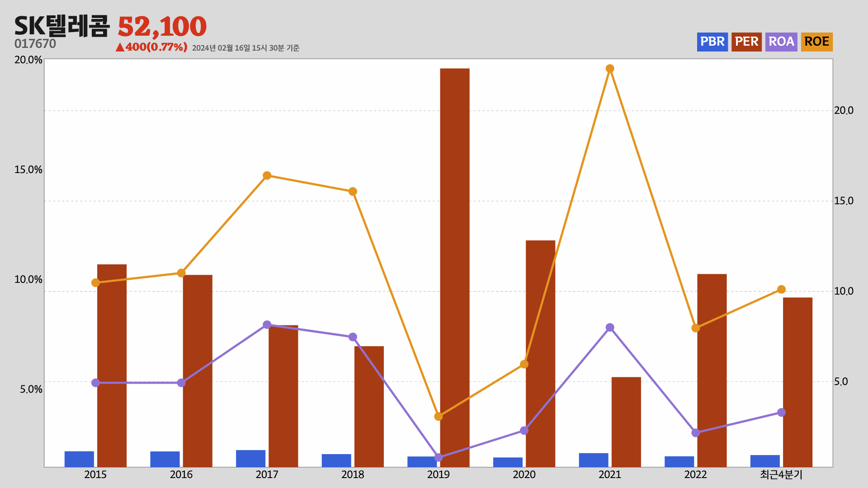Select the 2021 blue PBR bar
The image size is (868, 488).
pyautogui.click(x=594, y=460)
